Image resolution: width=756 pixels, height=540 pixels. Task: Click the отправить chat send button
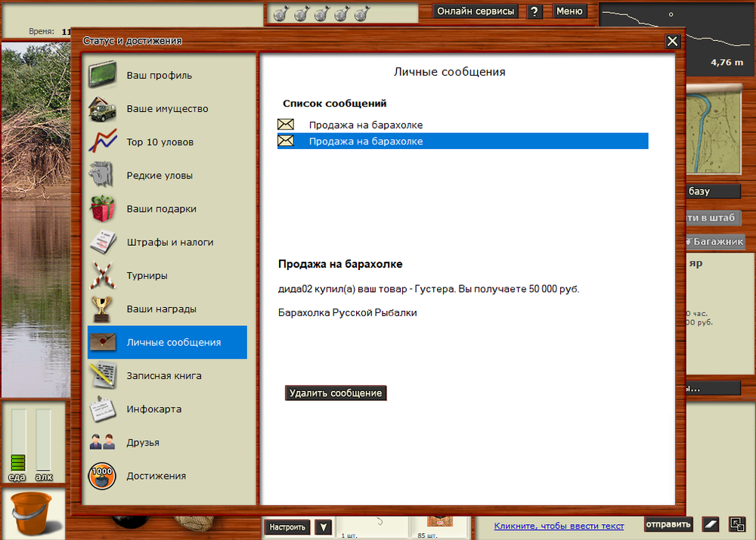pos(668,525)
